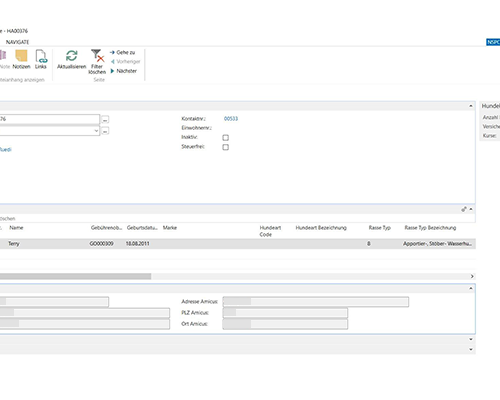Sort by Gebührenob.. column header
Viewport: 500px width, 400px height.
point(106,228)
